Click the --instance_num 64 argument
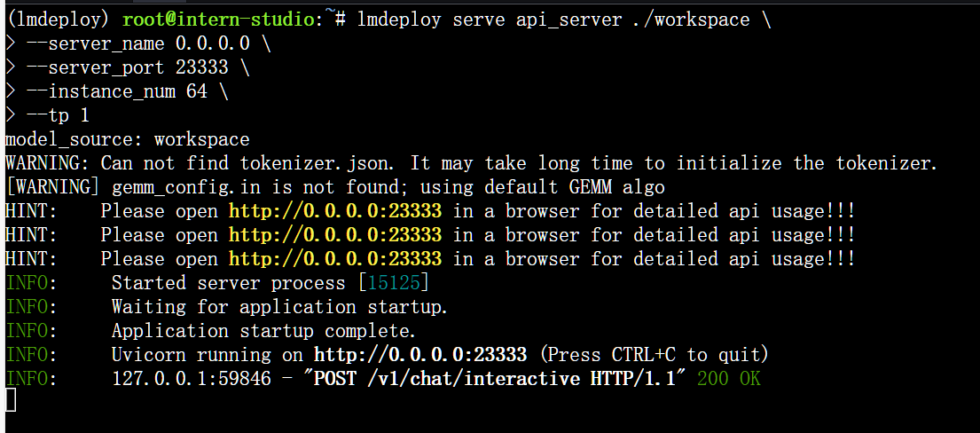 (117, 91)
